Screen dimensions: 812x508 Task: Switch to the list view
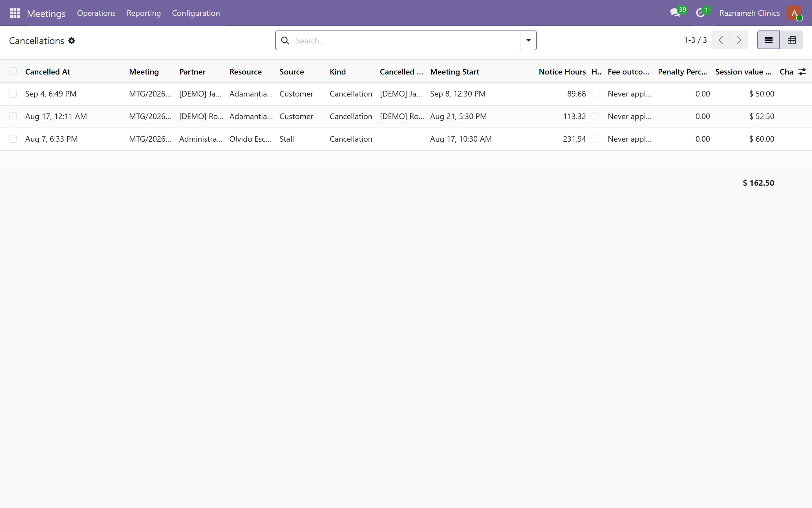point(768,40)
